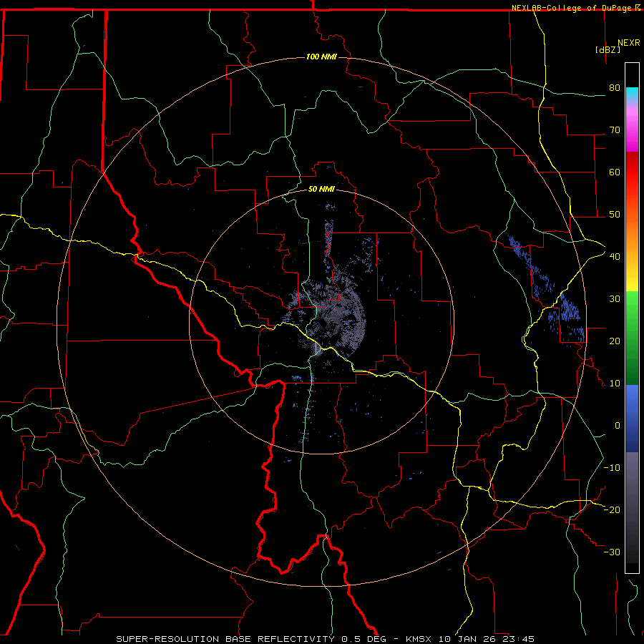The height and width of the screenshot is (644, 644).
Task: Click the [dBZ] units label
Action: (x=608, y=49)
